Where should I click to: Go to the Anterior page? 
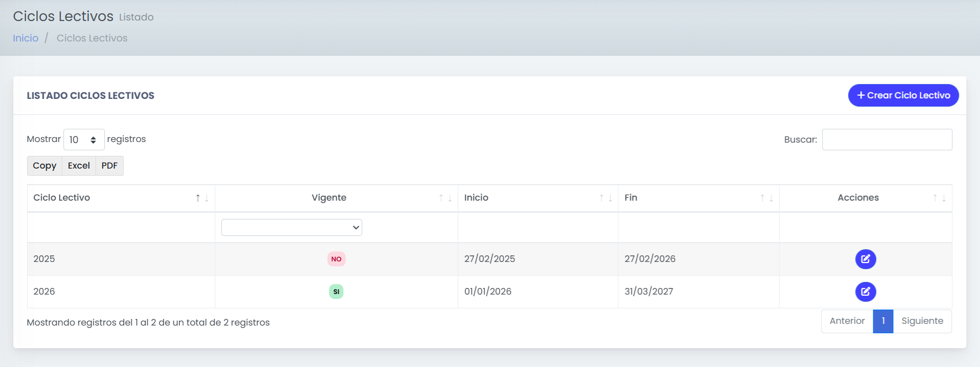tap(847, 321)
